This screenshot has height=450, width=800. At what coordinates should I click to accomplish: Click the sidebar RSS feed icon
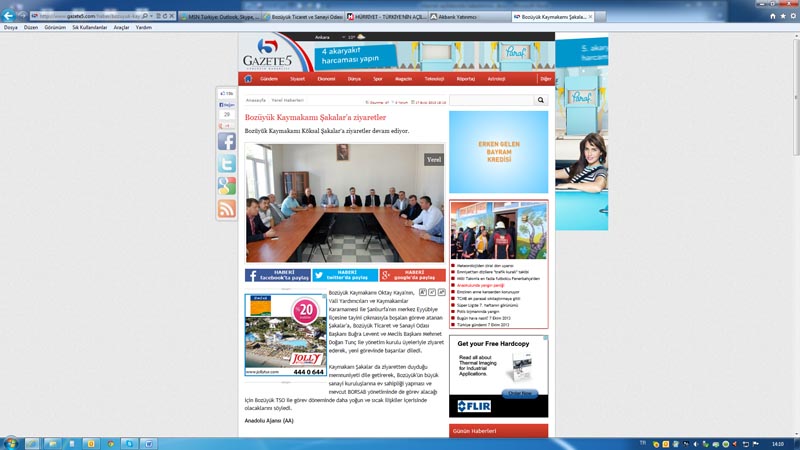[227, 209]
